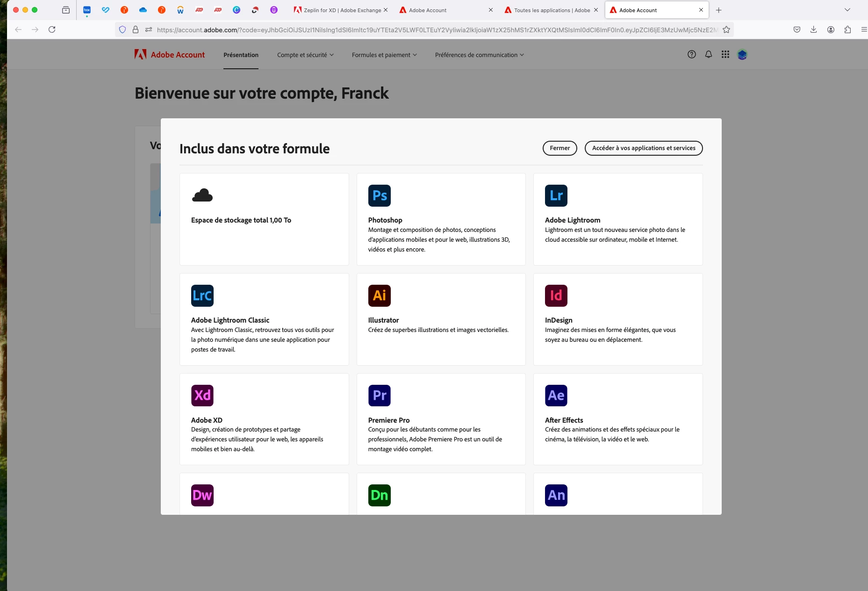Click the Animate An icon
Viewport: 868px width, 591px height.
tap(556, 495)
